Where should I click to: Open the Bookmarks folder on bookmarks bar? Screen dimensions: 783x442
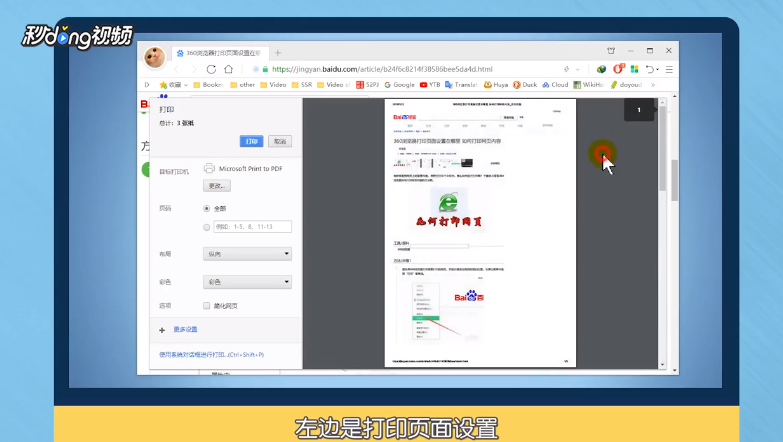tap(208, 85)
